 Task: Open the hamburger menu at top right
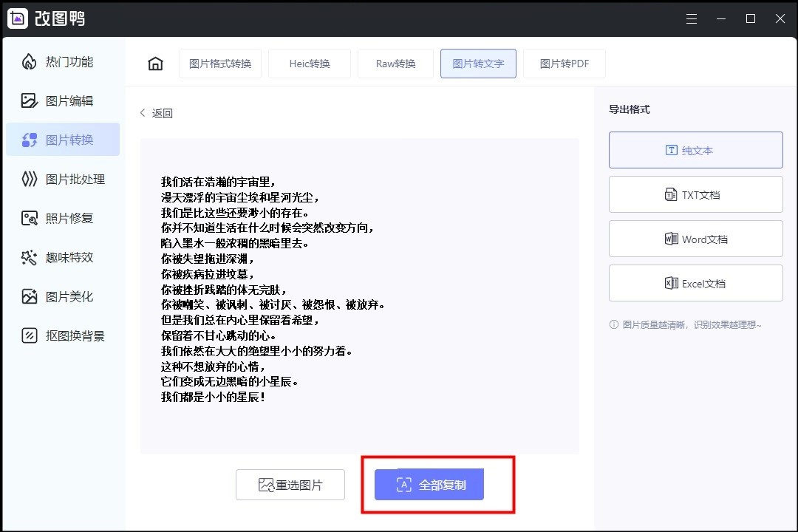point(692,18)
